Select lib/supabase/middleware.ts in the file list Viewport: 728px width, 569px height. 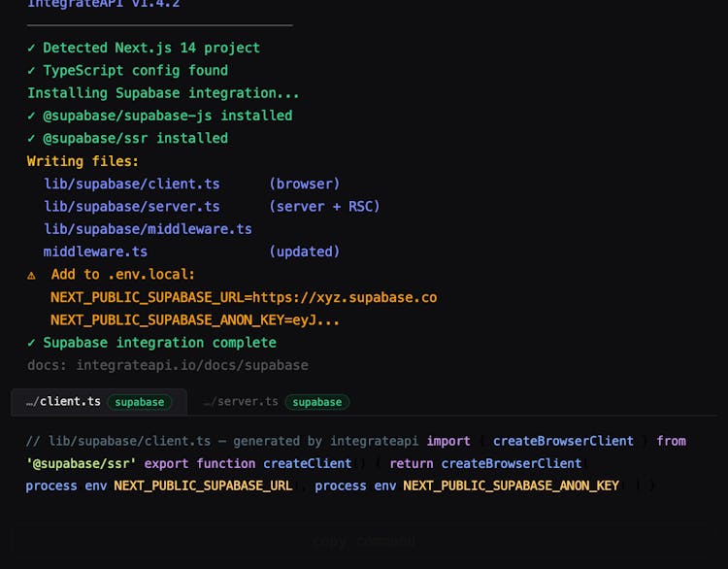coord(148,229)
